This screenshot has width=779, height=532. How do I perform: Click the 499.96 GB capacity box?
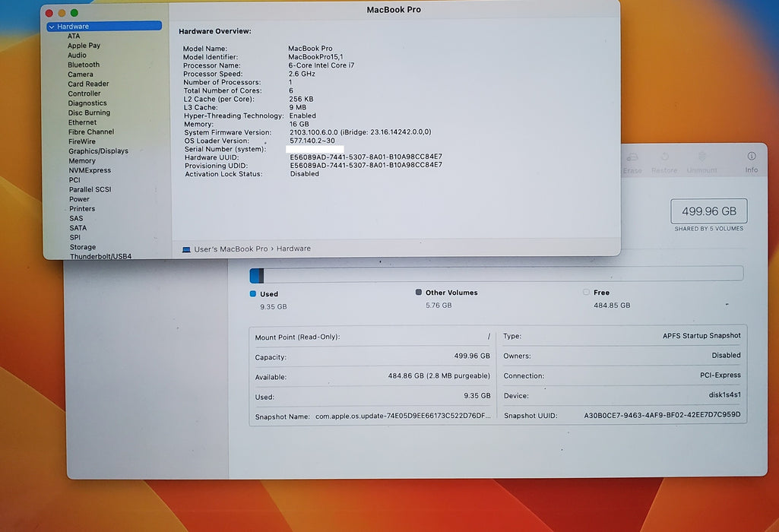(709, 211)
